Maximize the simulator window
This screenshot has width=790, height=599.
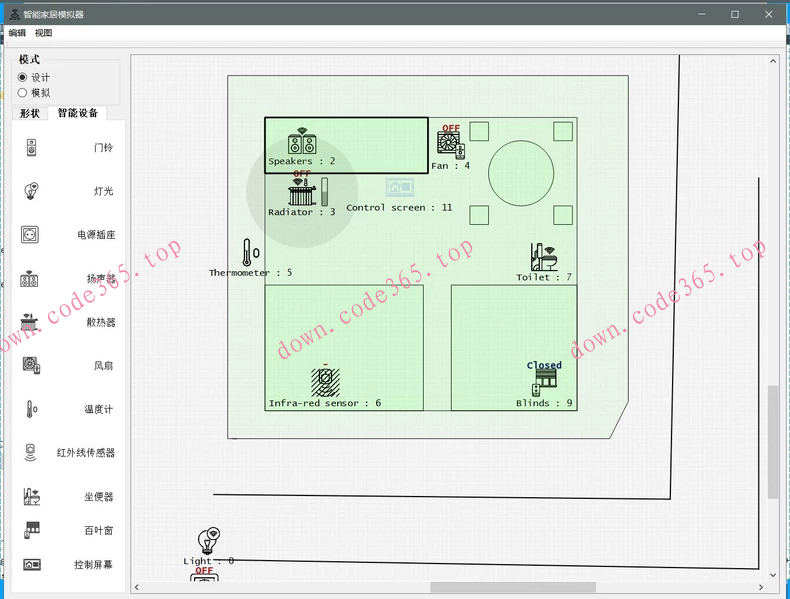point(735,14)
